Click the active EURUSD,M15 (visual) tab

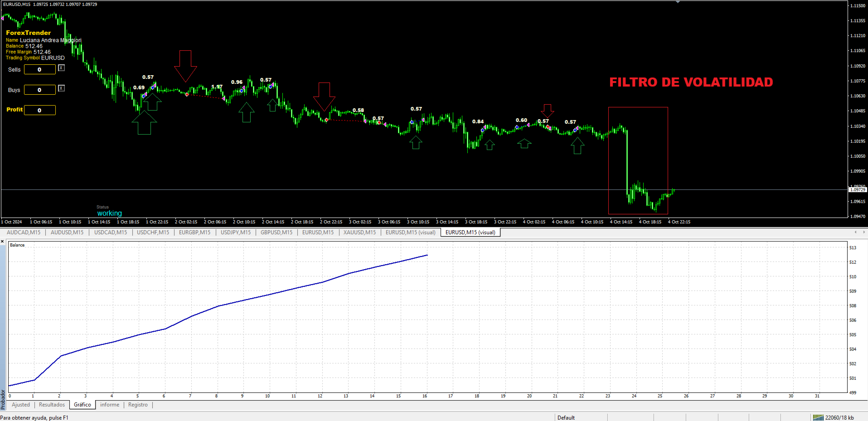tap(470, 232)
